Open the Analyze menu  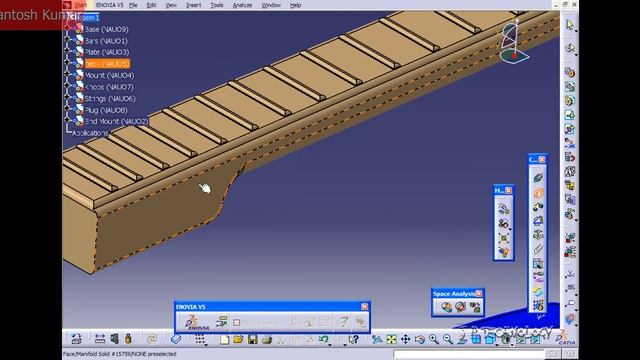(x=242, y=5)
